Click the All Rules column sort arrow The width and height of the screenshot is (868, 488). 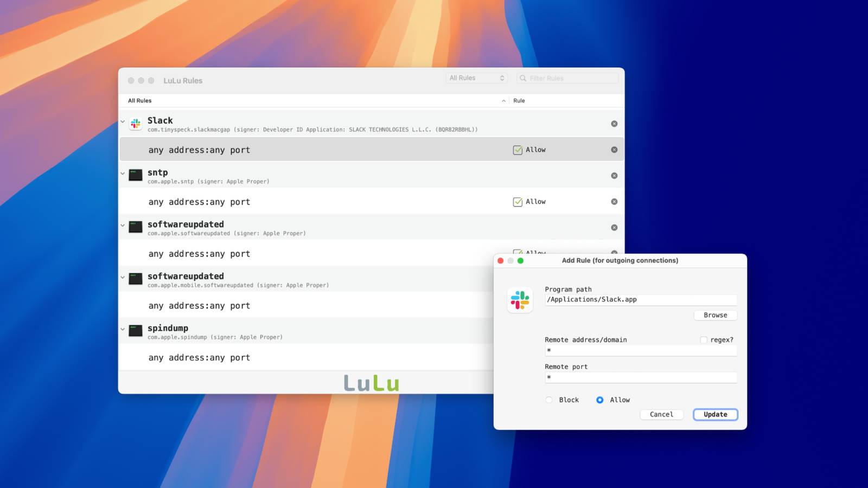tap(503, 101)
